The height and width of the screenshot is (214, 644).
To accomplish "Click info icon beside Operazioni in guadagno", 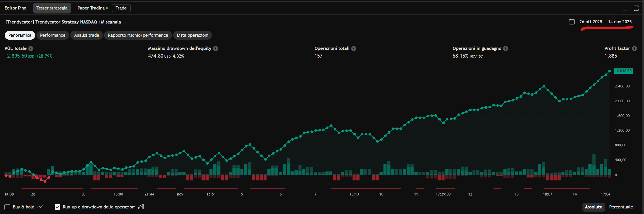I will [x=506, y=49].
